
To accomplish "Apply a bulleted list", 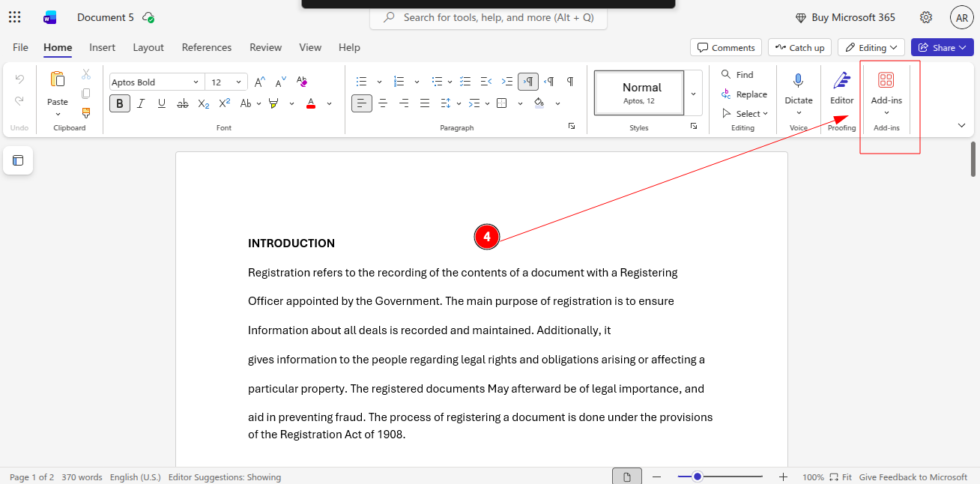I will 362,82.
